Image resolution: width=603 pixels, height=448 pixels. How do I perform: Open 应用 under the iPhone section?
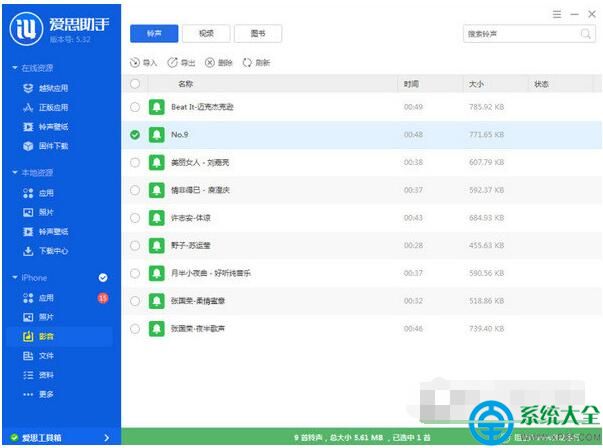[38, 298]
